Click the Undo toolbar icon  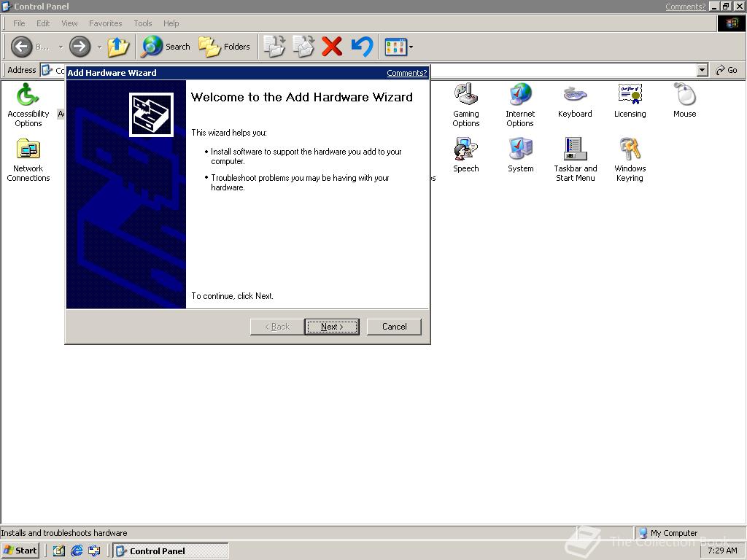pos(361,46)
